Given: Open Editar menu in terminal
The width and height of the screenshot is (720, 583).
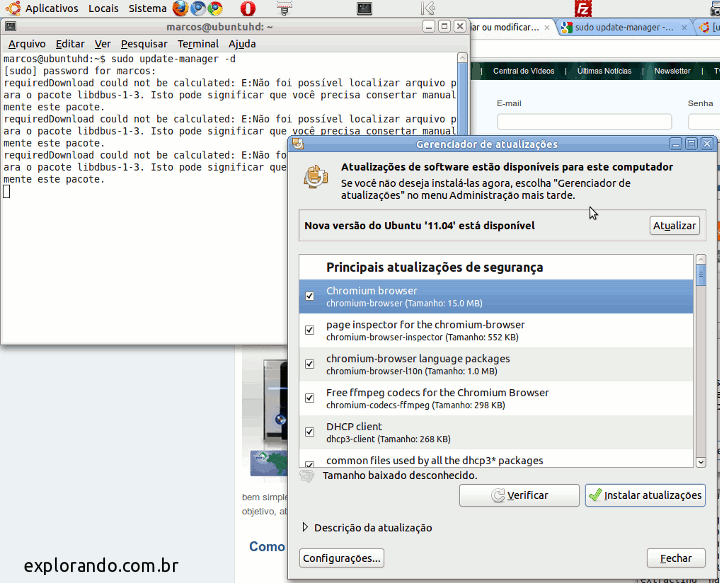Looking at the screenshot, I should [x=70, y=44].
